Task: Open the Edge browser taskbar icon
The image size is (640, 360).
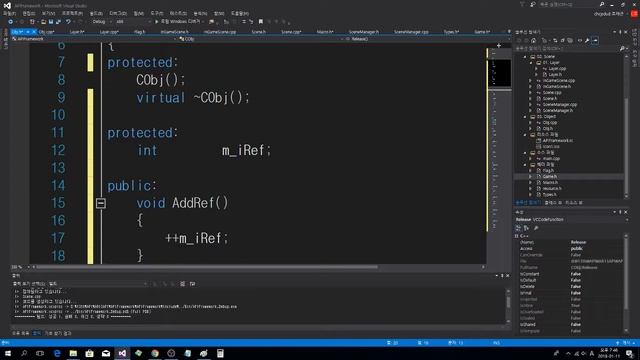Action: 57,353
